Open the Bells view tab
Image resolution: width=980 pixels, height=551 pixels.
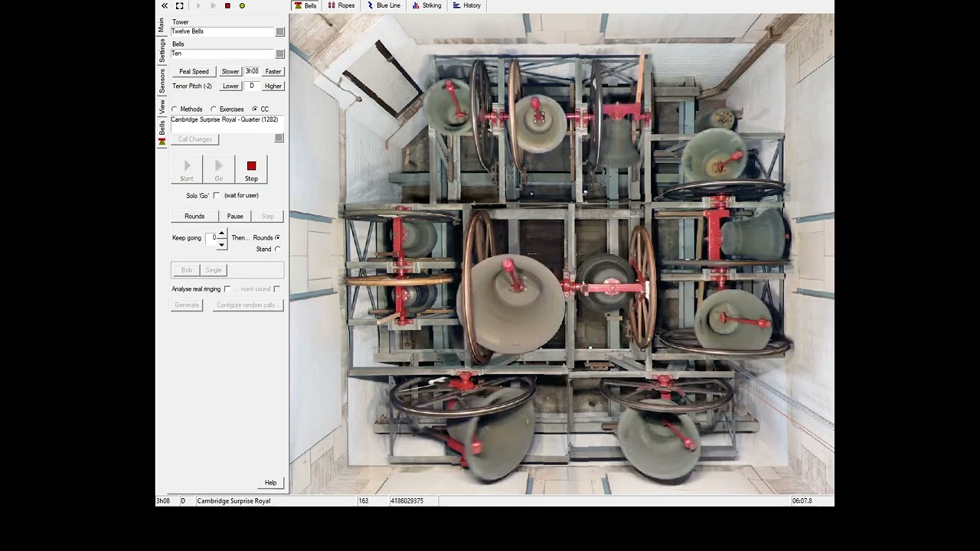pos(305,5)
